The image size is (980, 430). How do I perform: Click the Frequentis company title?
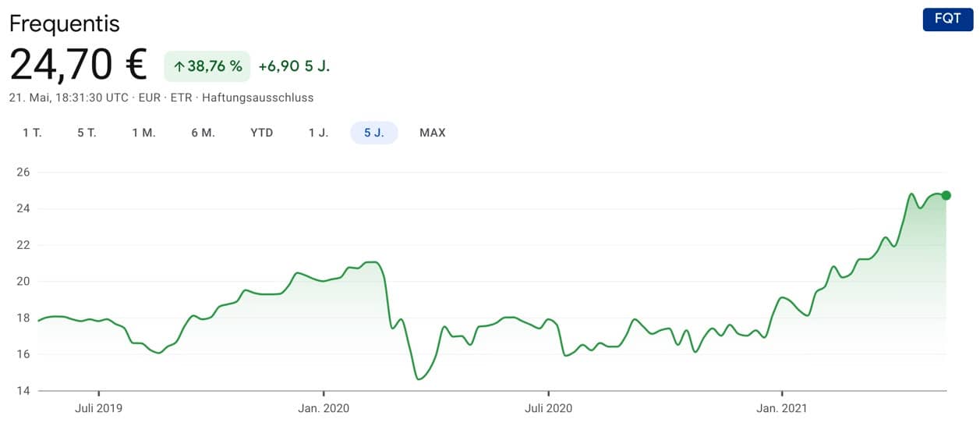[65, 23]
